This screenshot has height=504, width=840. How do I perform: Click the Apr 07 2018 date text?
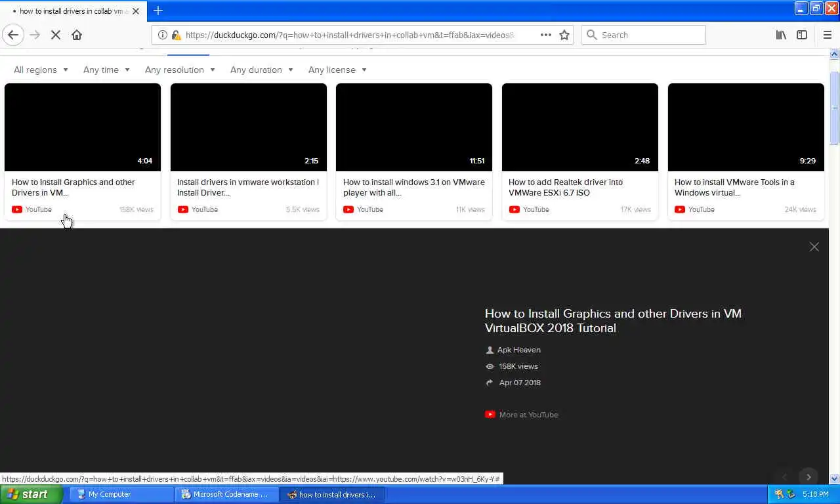click(520, 383)
